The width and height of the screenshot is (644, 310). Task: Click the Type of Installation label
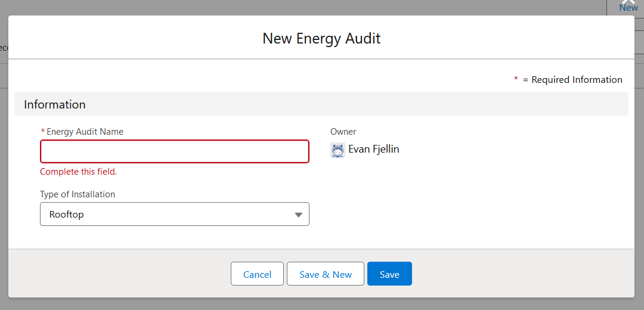[x=78, y=194]
